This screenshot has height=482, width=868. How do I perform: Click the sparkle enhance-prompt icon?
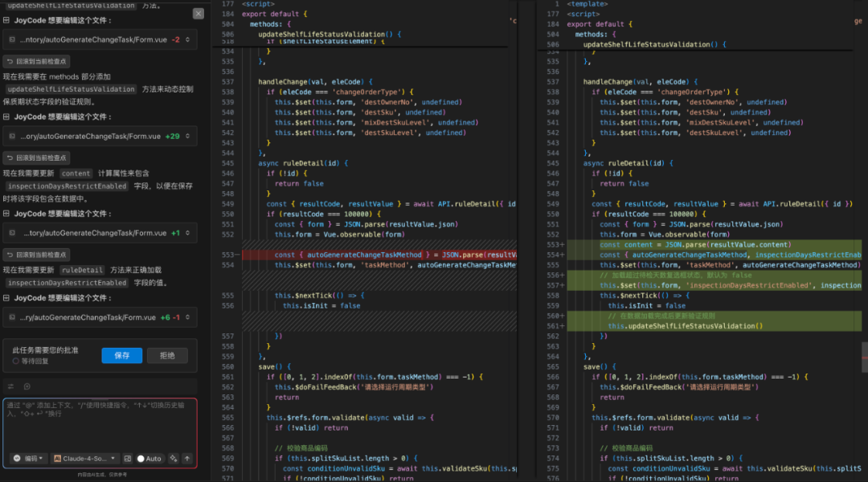pos(174,459)
